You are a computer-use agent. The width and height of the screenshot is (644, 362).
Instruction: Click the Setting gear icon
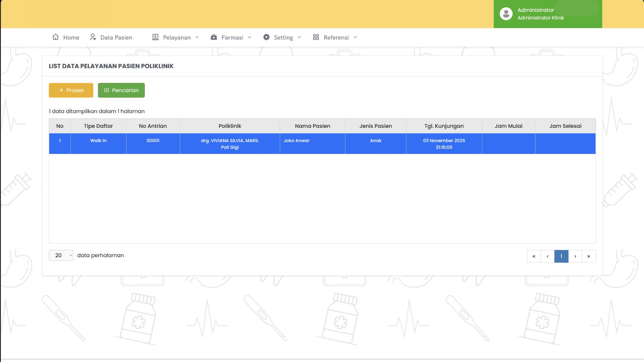pyautogui.click(x=266, y=37)
